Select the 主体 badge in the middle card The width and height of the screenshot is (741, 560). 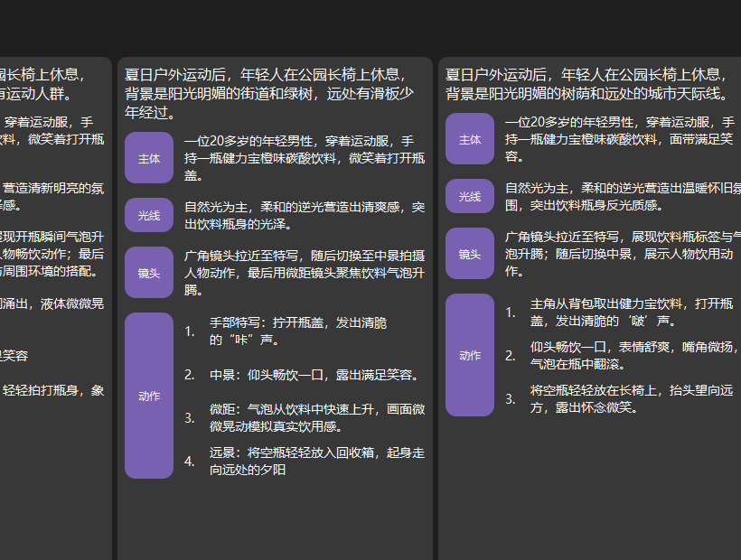(x=148, y=157)
